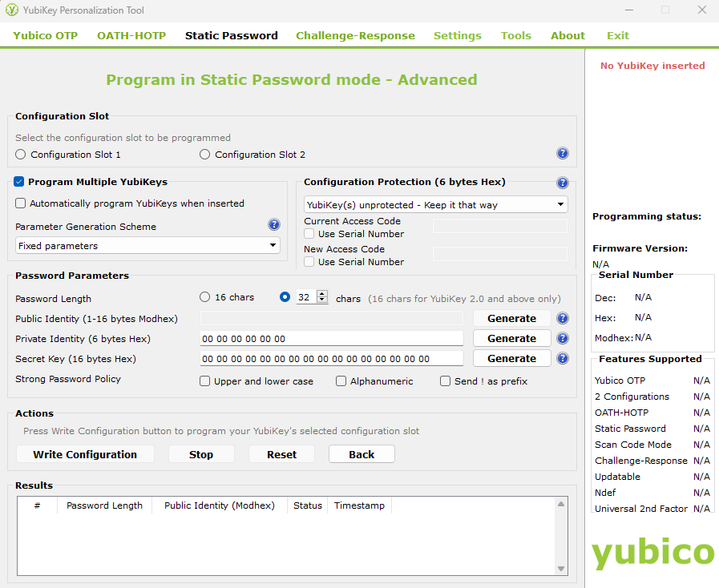Switch to the OATH-HOTP tab
The image size is (719, 588).
coord(131,36)
